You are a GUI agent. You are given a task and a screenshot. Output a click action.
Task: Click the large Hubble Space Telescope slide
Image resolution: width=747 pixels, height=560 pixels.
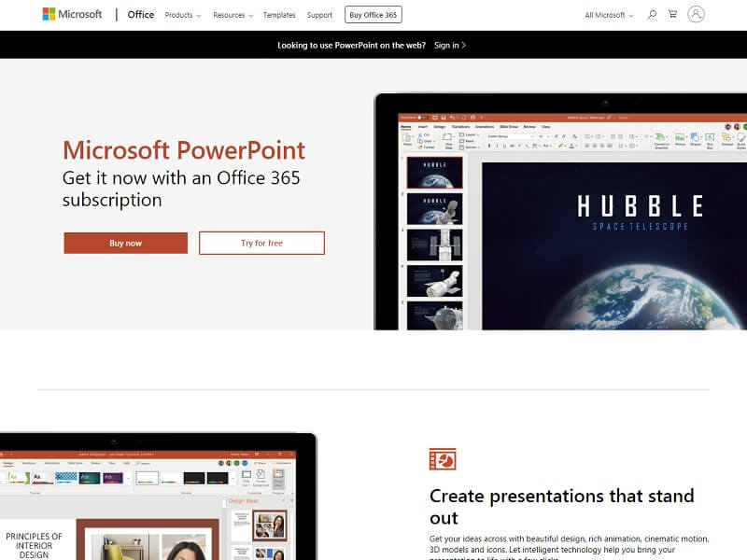point(614,245)
